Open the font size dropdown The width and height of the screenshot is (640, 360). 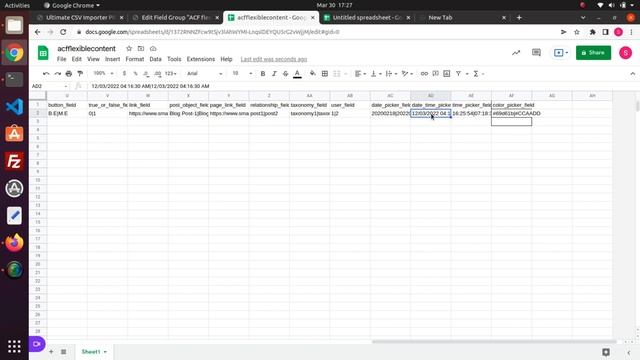(242, 73)
